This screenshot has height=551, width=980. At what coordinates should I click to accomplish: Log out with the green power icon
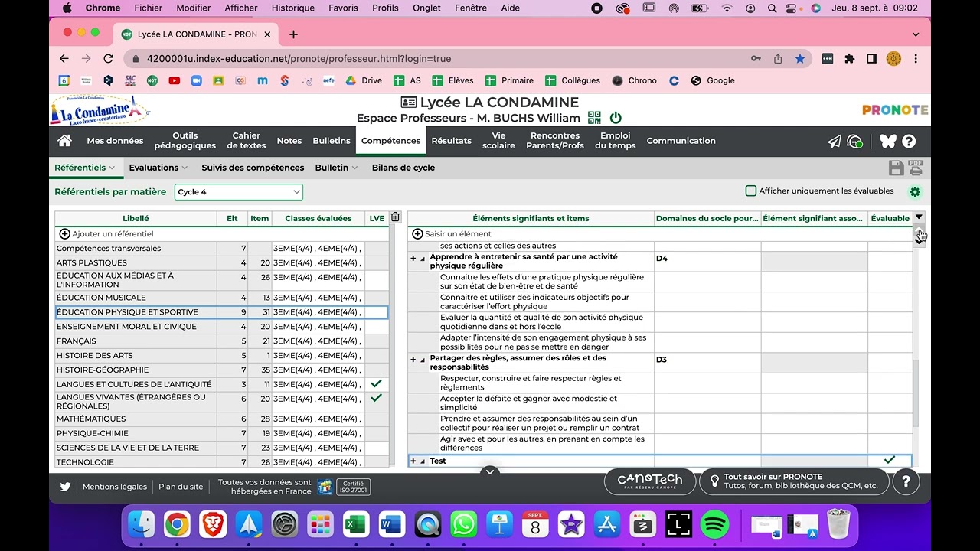pos(616,118)
